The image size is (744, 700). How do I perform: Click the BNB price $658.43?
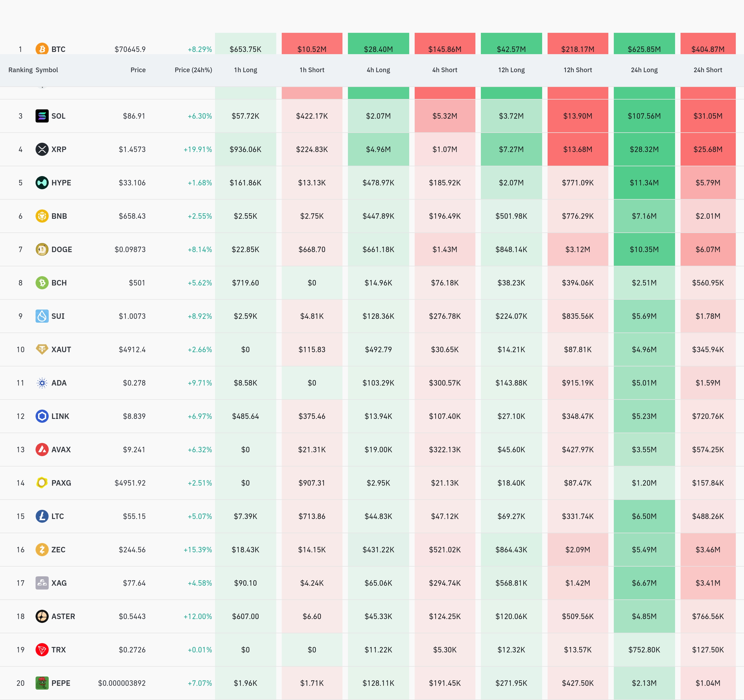coord(132,216)
